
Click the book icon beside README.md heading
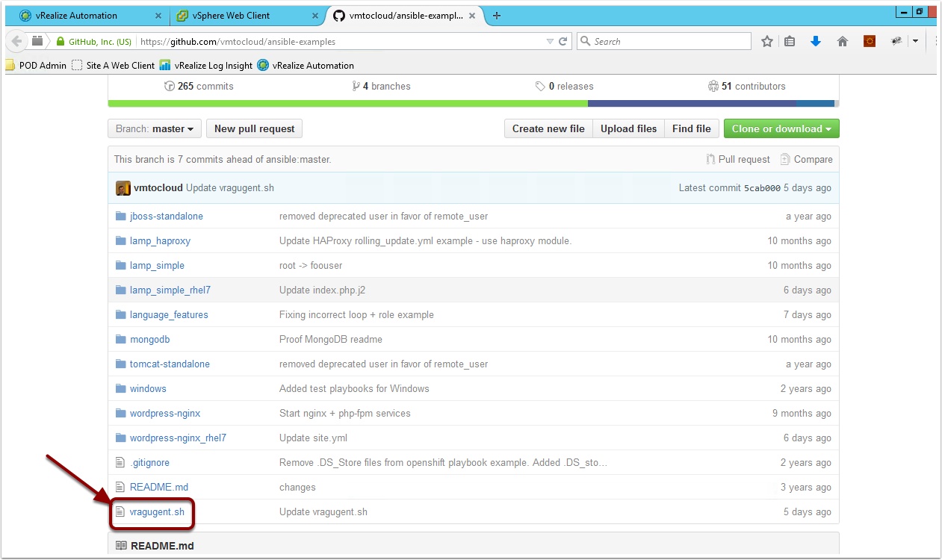coord(121,546)
